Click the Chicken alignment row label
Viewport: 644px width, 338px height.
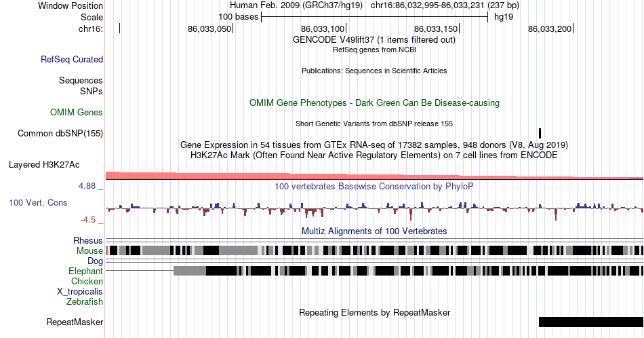pyautogui.click(x=87, y=281)
